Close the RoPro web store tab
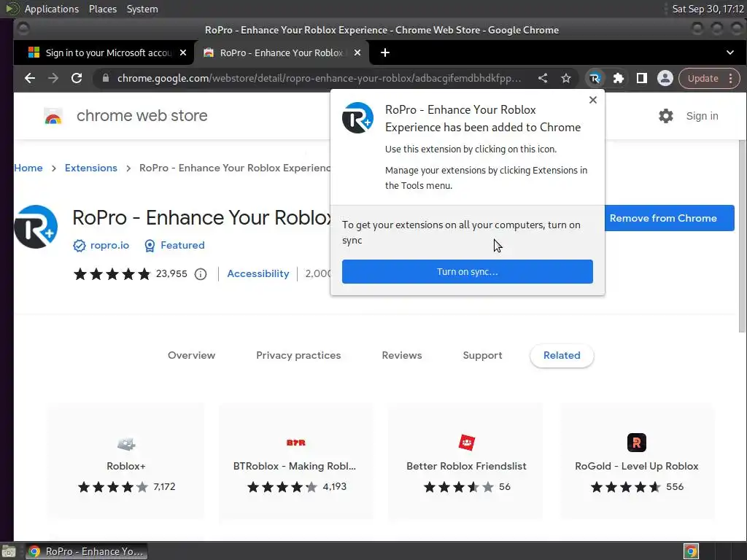 coord(357,52)
